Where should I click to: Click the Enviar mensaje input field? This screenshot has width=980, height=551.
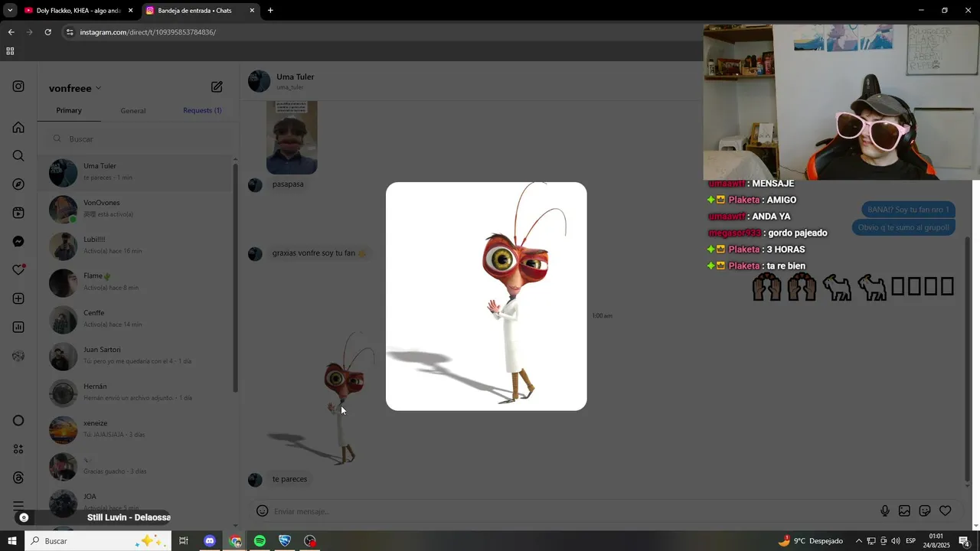(x=570, y=511)
